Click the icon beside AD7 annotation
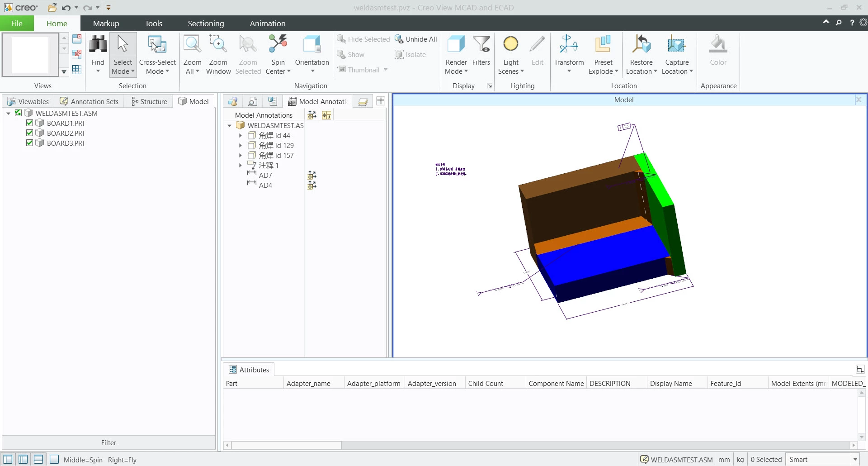This screenshot has width=868, height=466. tap(312, 175)
